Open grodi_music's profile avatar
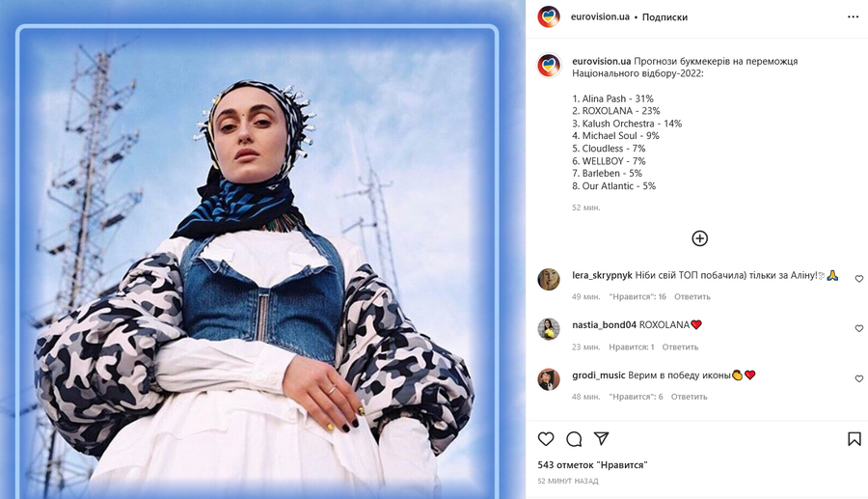This screenshot has height=499, width=868. coord(549,379)
